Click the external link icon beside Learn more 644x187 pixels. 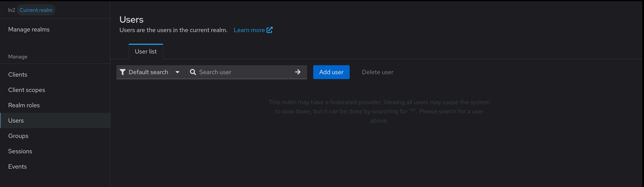(x=270, y=30)
